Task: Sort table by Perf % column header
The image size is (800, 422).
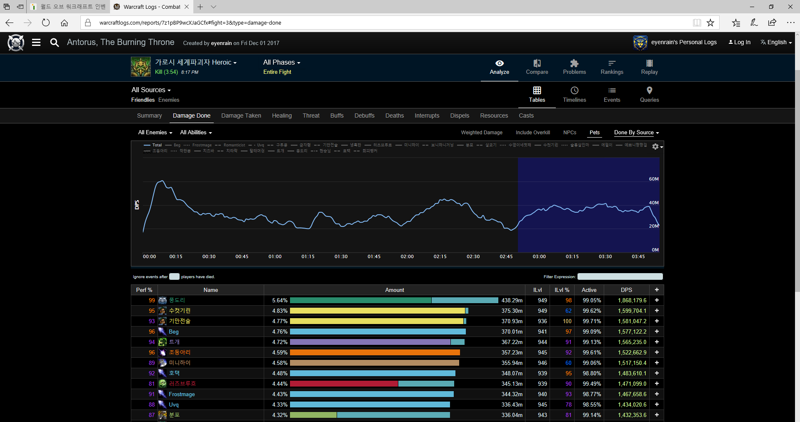Action: (x=144, y=290)
